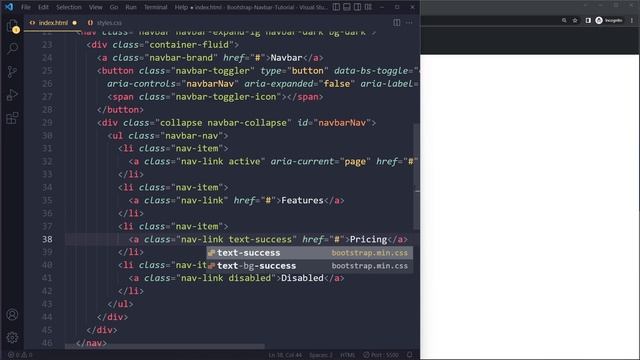Open the Selection menu
Image resolution: width=640 pixels, height=360 pixels.
click(x=69, y=7)
